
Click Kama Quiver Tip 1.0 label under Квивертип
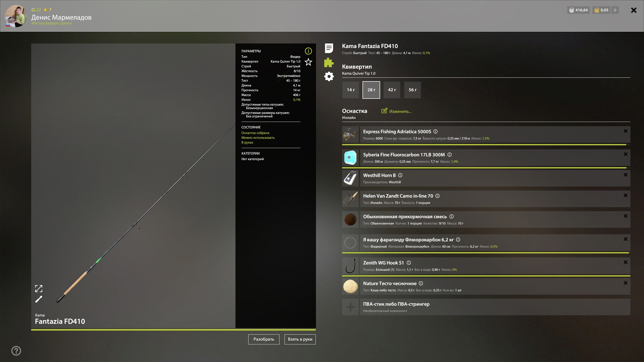[x=358, y=73]
